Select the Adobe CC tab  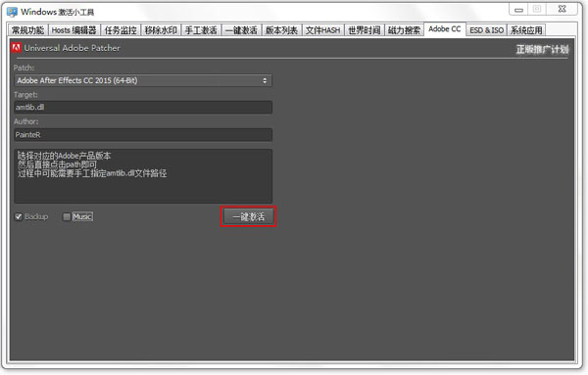[445, 29]
